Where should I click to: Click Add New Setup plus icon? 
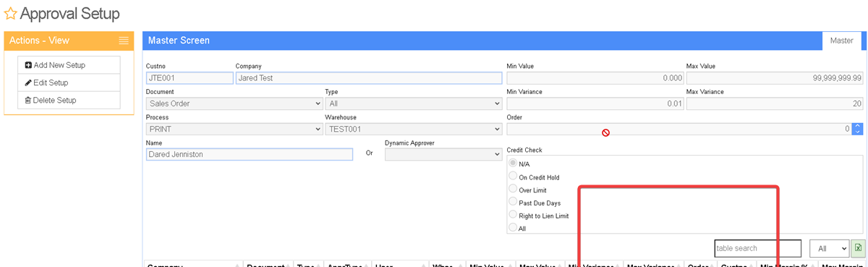click(28, 65)
